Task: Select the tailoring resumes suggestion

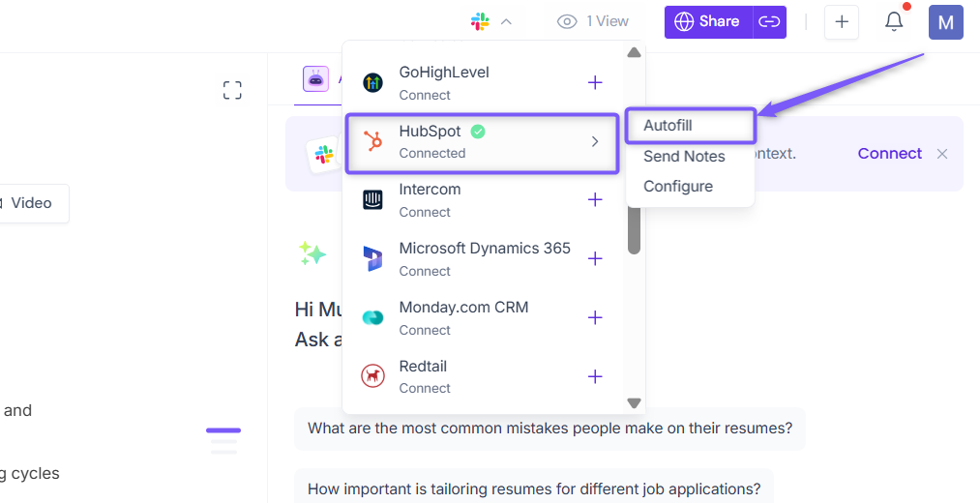Action: (x=534, y=488)
